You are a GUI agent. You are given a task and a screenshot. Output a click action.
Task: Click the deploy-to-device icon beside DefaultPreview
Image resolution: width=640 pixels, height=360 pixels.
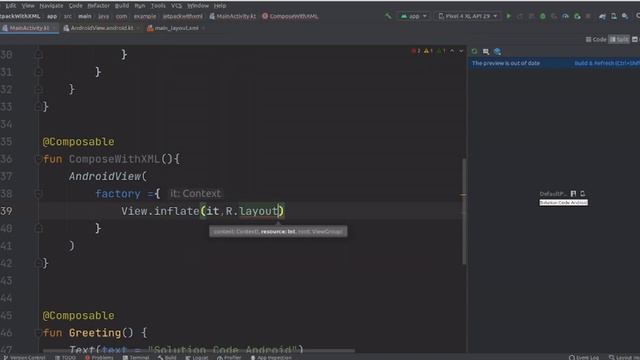[x=582, y=194]
